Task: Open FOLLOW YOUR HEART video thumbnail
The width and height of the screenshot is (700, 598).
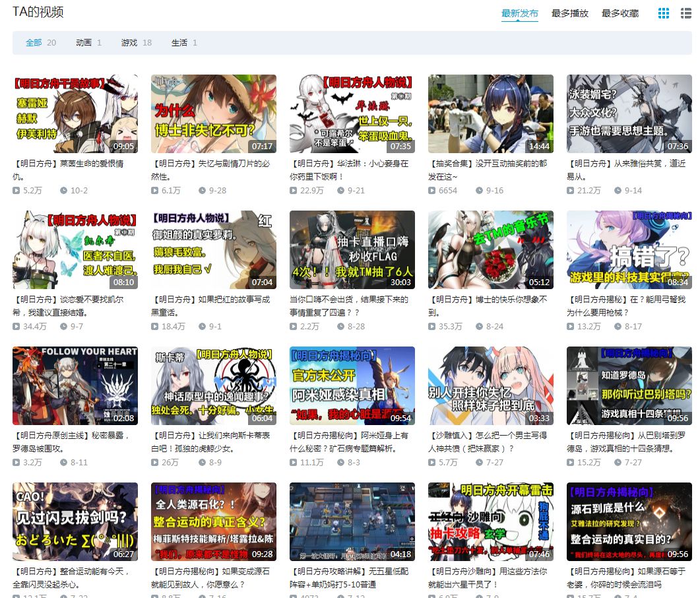Action: pos(75,386)
